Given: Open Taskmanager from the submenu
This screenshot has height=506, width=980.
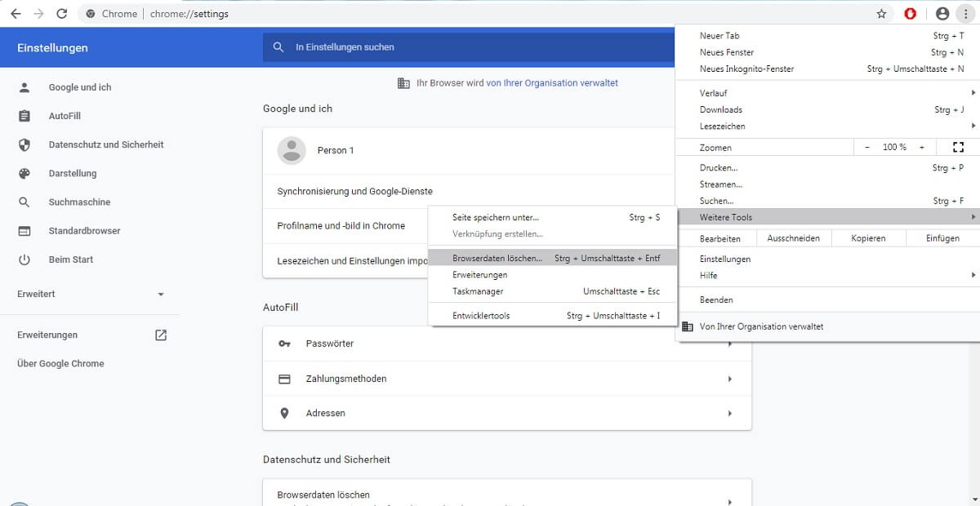Looking at the screenshot, I should [x=553, y=291].
